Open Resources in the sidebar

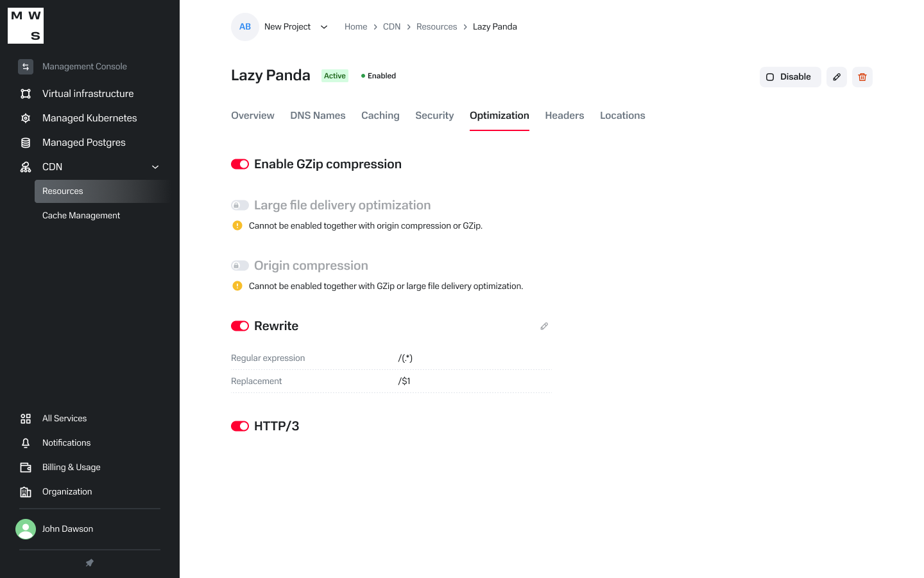click(103, 191)
